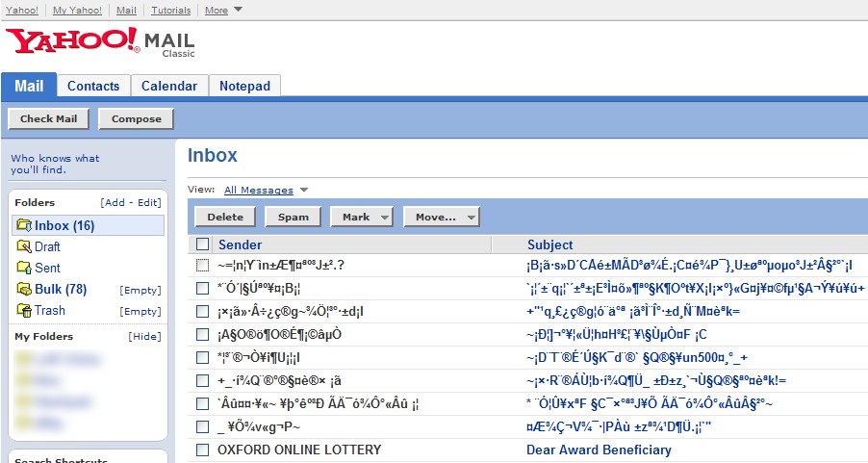Screen dimensions: 868x463
Task: Click the Yahoo! Mail Classic logo
Action: coord(100,41)
